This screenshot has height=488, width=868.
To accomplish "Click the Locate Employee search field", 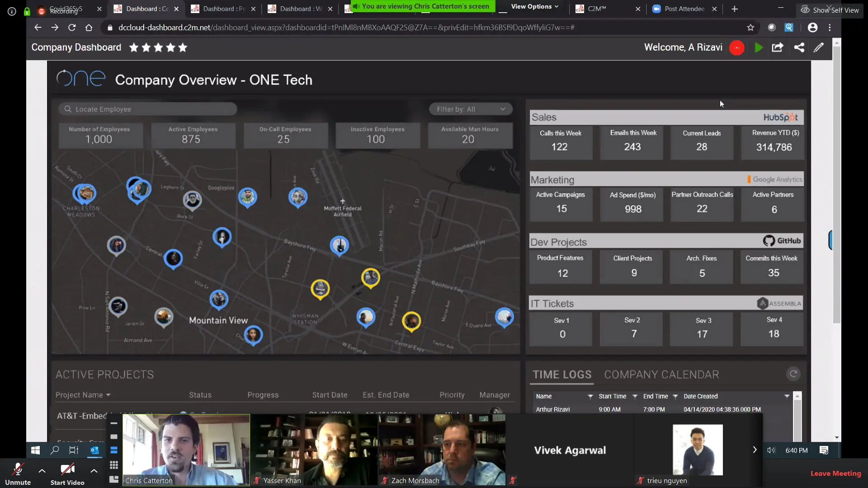I will 148,109.
